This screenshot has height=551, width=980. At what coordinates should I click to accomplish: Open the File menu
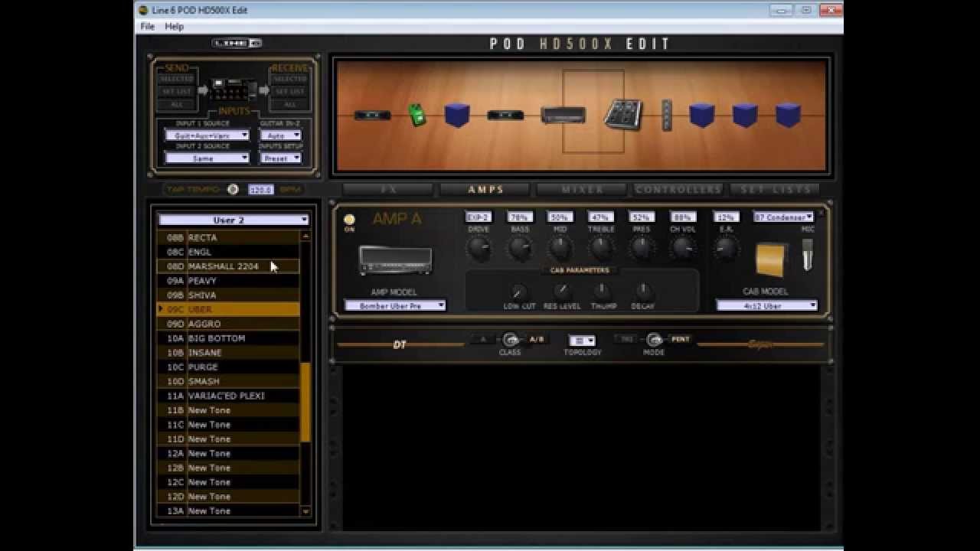click(x=148, y=26)
